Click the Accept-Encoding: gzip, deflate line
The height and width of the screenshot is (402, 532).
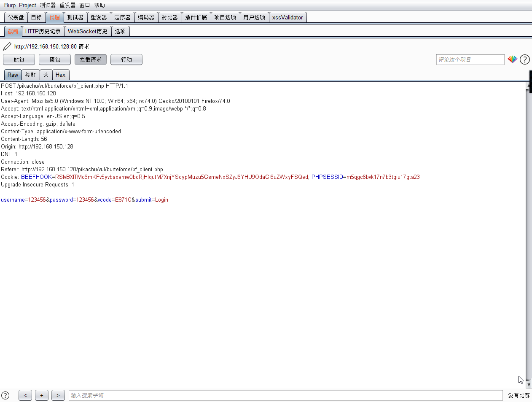tap(38, 124)
